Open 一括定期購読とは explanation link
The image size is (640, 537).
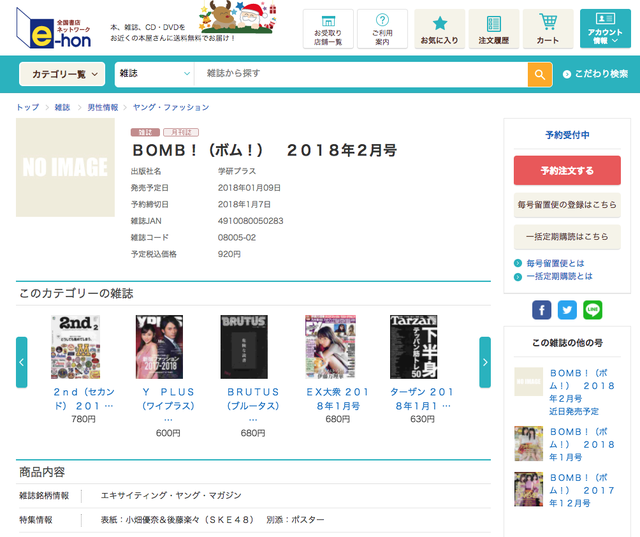(559, 276)
